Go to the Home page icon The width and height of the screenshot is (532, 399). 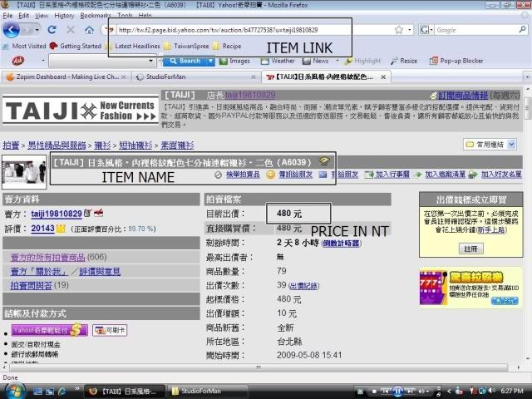pos(89,30)
